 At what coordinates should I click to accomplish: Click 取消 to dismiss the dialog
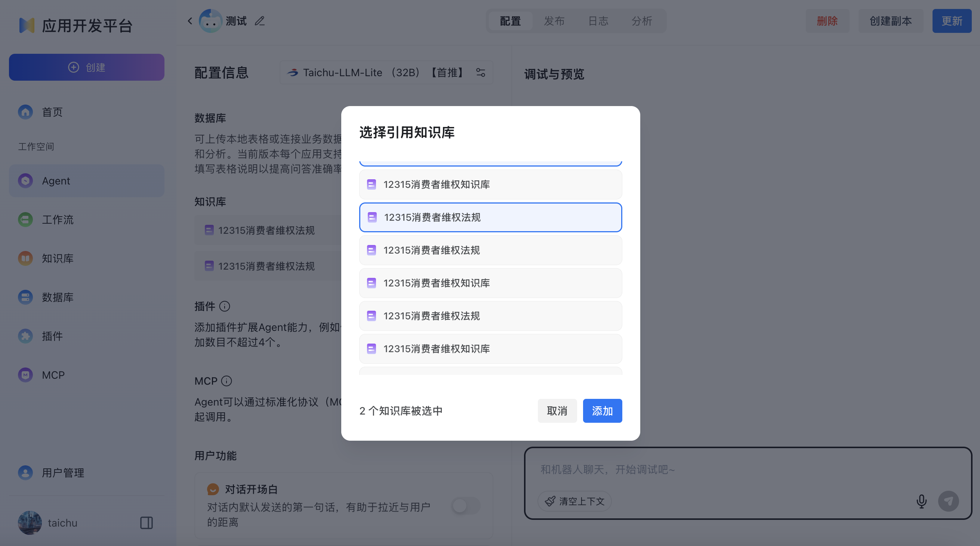click(557, 411)
